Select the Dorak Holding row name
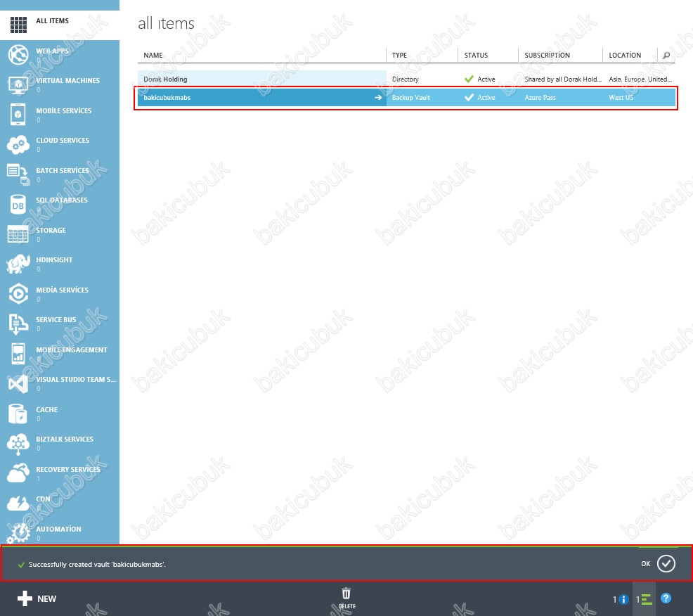Screen dimensions: 693x616 point(165,79)
